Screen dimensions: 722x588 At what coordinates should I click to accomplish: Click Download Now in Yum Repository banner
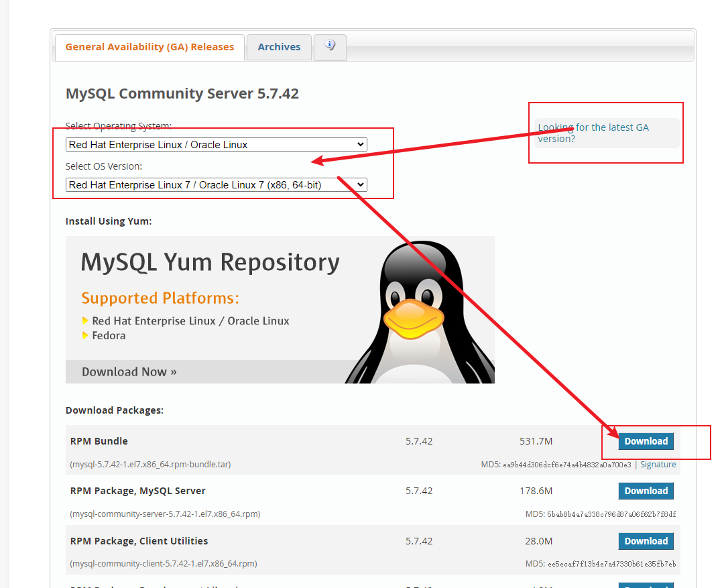pos(129,371)
